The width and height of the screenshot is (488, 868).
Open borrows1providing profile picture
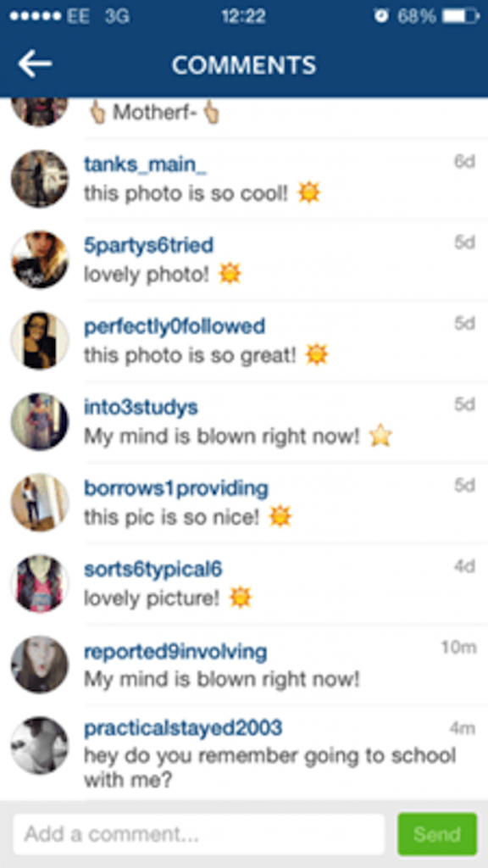(x=40, y=503)
